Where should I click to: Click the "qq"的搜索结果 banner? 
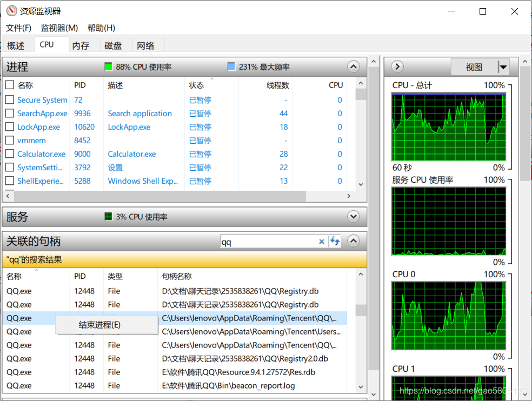(184, 260)
